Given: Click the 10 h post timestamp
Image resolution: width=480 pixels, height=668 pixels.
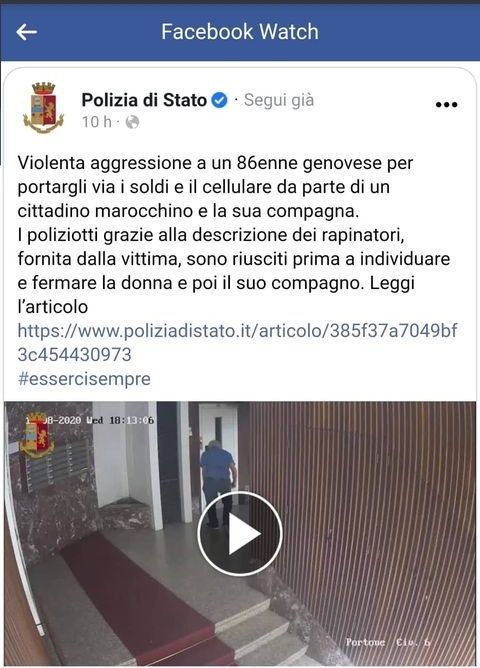Looking at the screenshot, I should point(96,122).
